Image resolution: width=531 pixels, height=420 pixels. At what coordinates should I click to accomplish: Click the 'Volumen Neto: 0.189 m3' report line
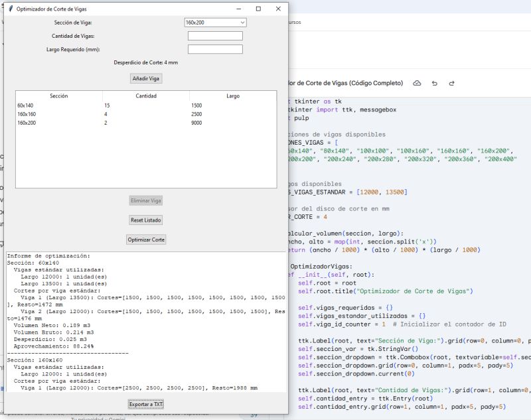[52, 325]
